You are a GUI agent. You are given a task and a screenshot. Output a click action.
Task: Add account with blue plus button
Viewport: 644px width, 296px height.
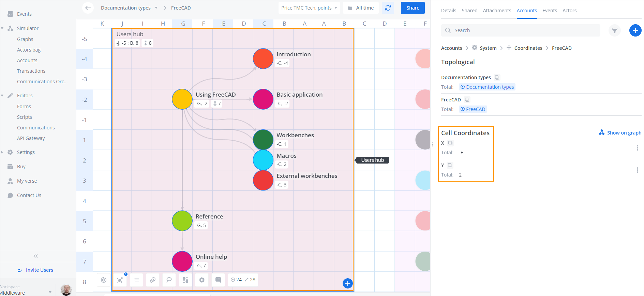(635, 30)
